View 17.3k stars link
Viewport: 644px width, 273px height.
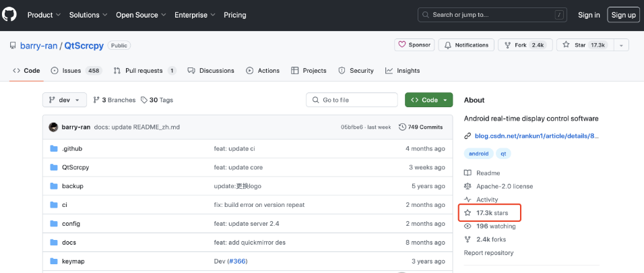click(486, 213)
